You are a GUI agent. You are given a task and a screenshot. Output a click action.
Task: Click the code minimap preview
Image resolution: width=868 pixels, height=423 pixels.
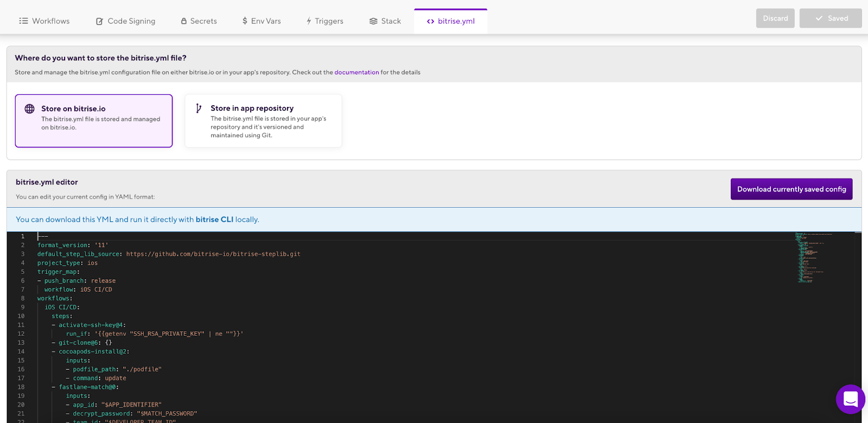coord(814,258)
